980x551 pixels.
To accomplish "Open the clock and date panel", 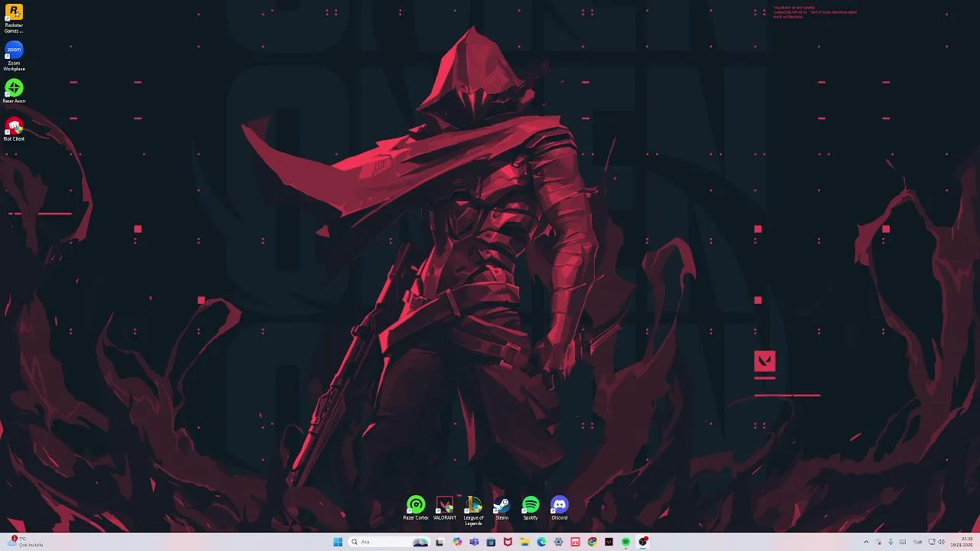I will (962, 542).
